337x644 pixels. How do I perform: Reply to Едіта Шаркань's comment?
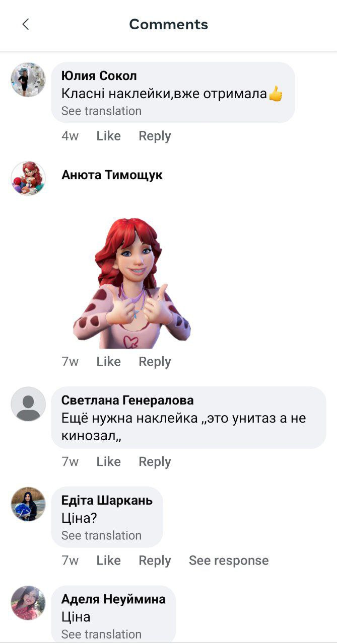coord(155,560)
